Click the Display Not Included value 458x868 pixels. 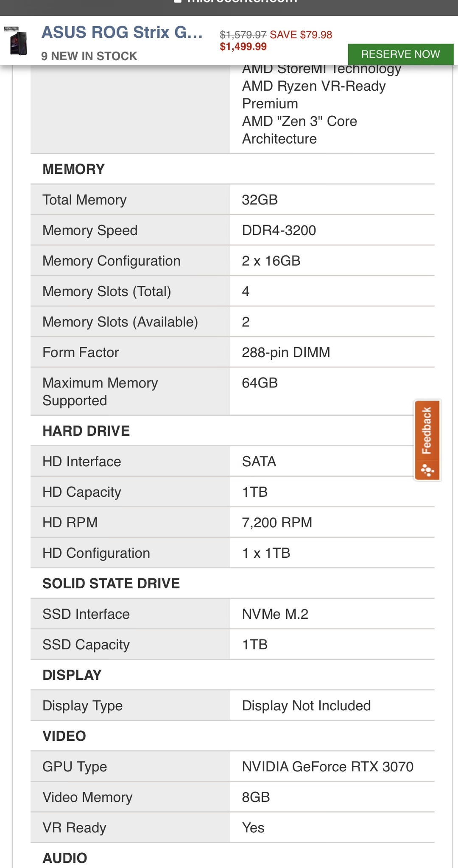(x=306, y=705)
